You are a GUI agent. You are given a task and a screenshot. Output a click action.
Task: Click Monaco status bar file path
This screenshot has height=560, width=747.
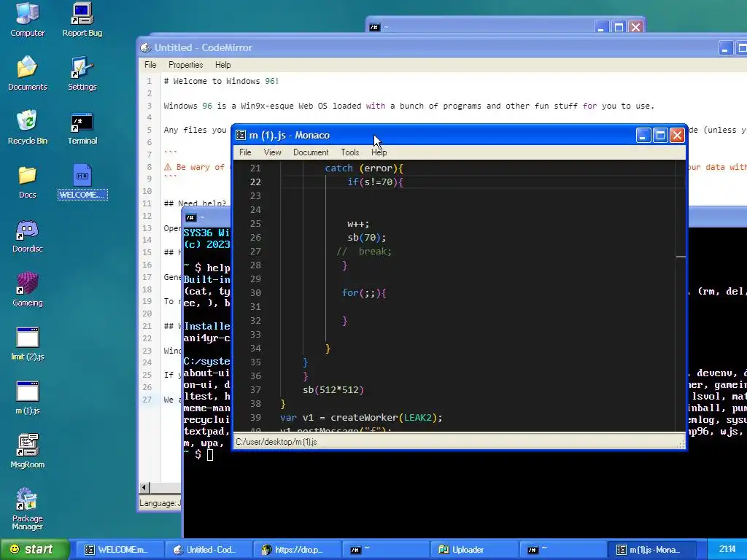tap(276, 442)
